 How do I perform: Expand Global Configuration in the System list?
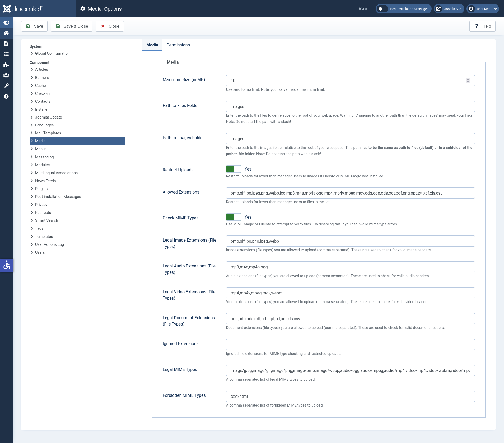52,53
